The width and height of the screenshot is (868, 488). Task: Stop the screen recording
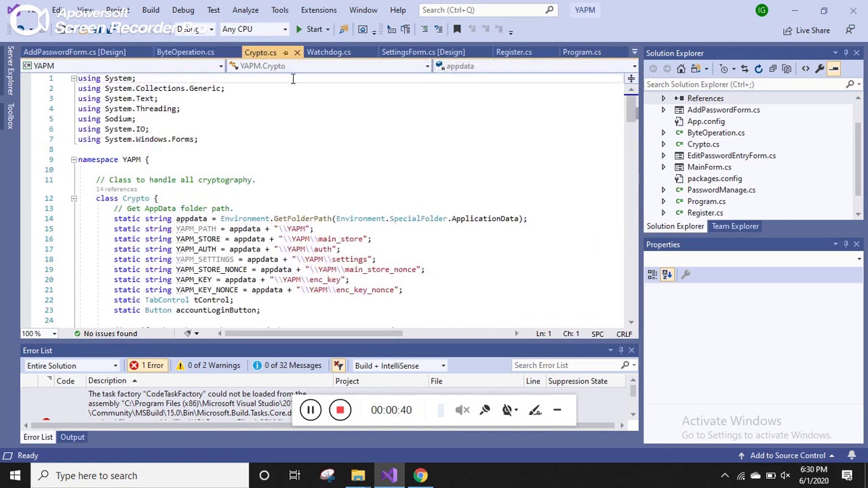tap(340, 410)
